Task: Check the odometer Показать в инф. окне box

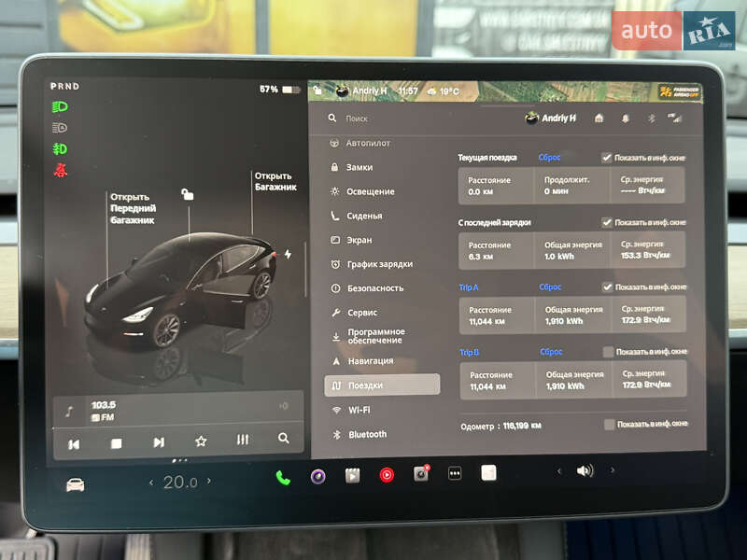Action: tap(610, 424)
